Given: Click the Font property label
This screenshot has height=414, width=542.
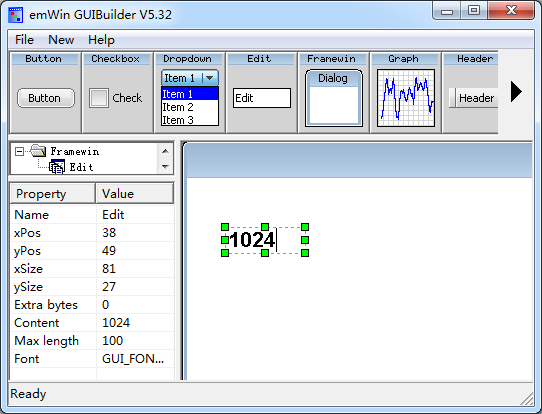Looking at the screenshot, I should click(27, 358).
